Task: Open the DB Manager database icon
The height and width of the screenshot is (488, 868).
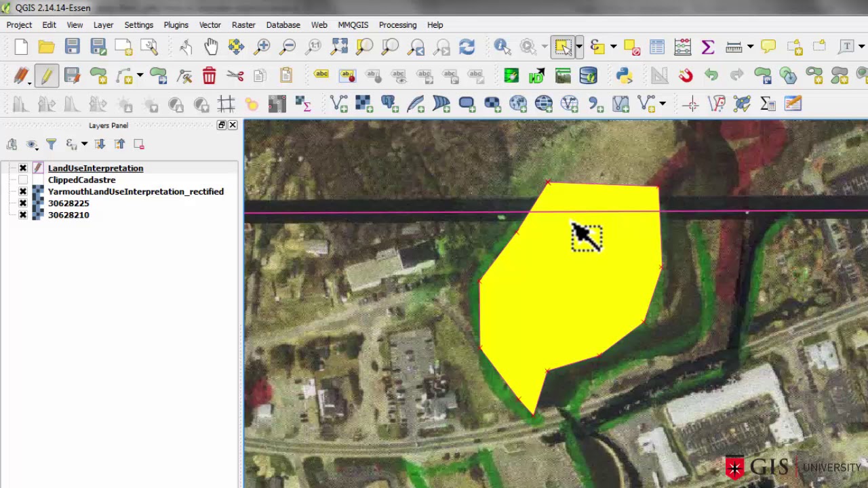Action: 588,75
